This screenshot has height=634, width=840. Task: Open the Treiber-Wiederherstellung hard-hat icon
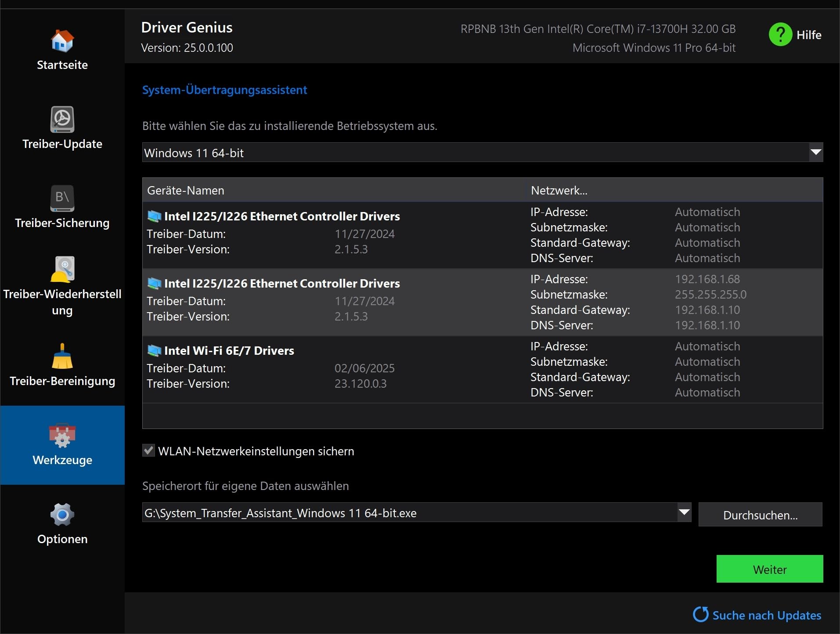62,269
